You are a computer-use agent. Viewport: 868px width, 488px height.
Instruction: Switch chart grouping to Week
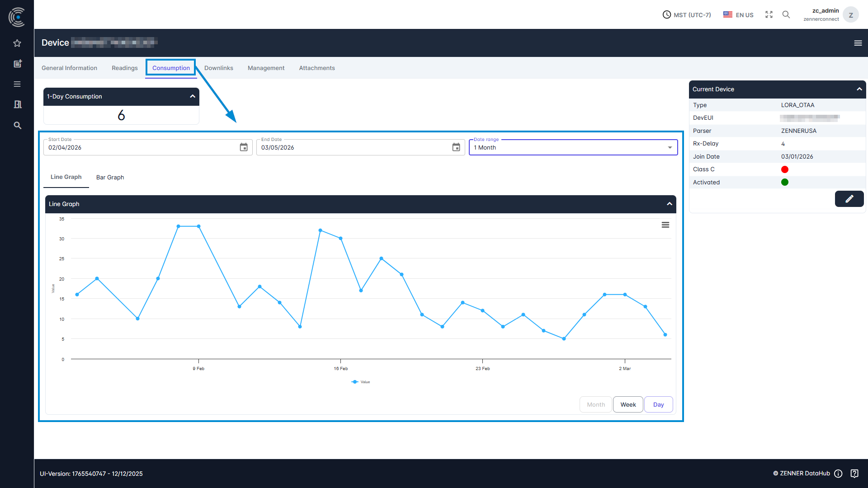[x=627, y=404]
